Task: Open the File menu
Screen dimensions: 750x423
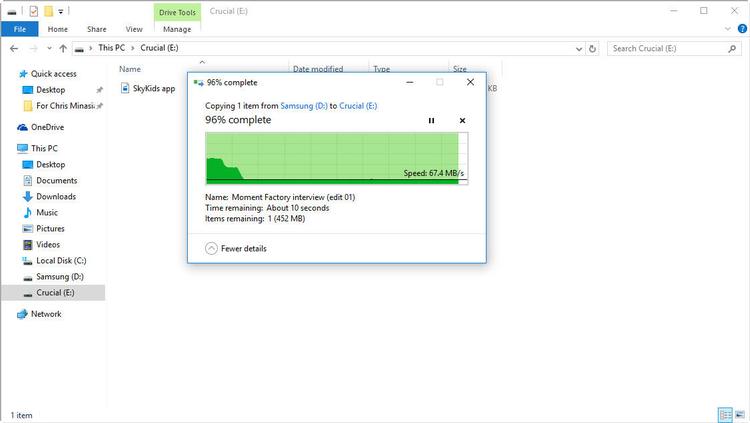Action: (19, 29)
